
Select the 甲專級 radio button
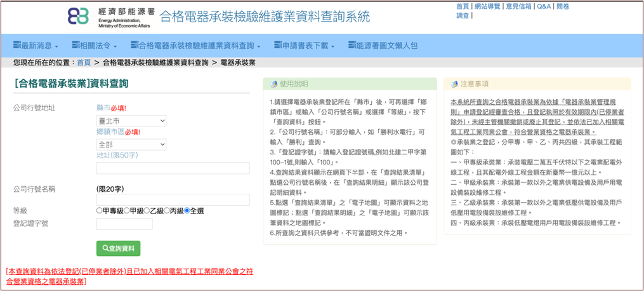pyautogui.click(x=99, y=211)
